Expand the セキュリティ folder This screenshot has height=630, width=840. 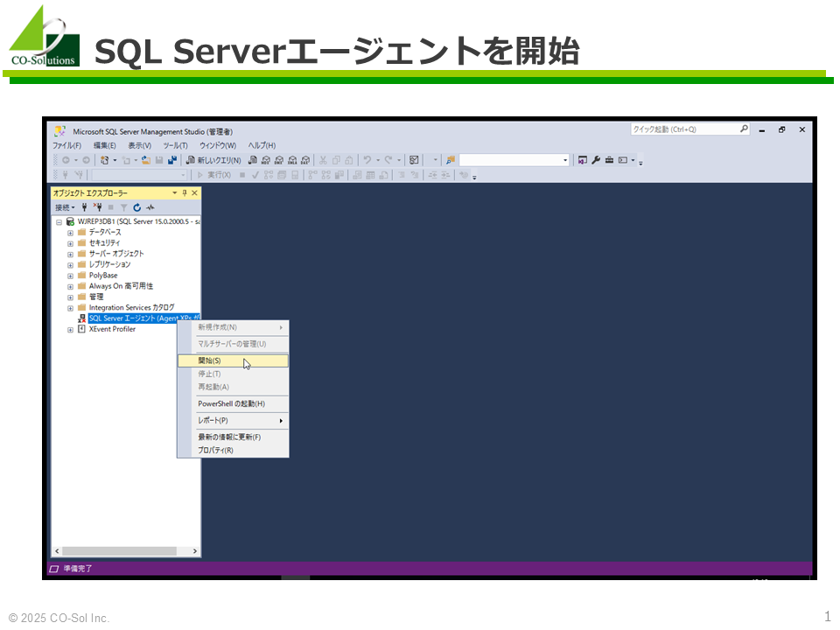(x=70, y=244)
